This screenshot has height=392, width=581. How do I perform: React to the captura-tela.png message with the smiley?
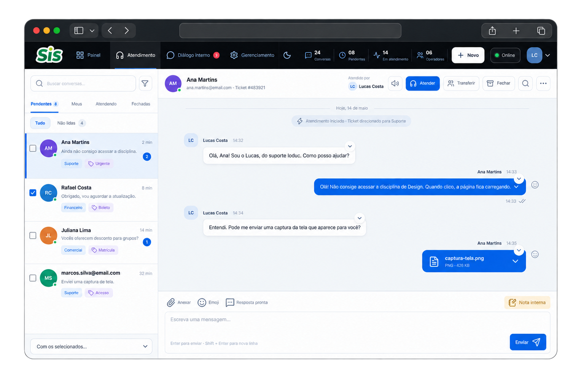[x=535, y=254]
